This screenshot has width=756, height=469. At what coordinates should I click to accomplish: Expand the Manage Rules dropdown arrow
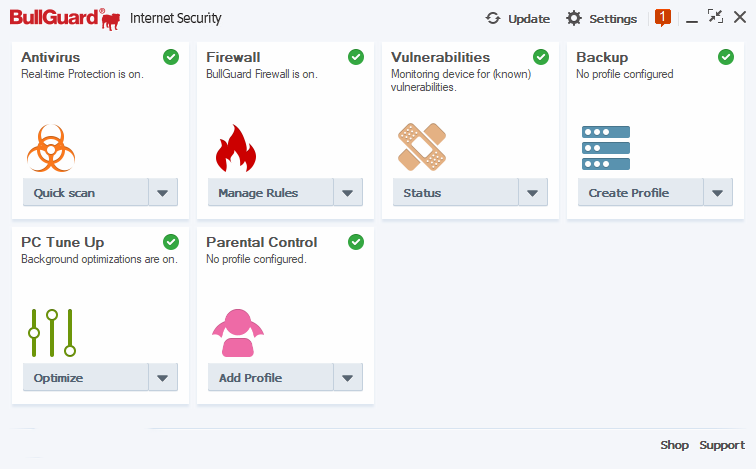[348, 193]
